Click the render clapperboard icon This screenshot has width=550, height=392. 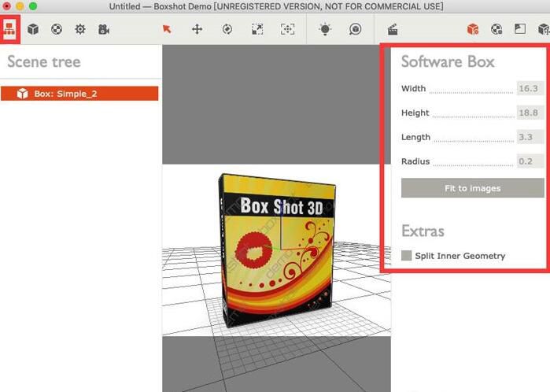[393, 29]
